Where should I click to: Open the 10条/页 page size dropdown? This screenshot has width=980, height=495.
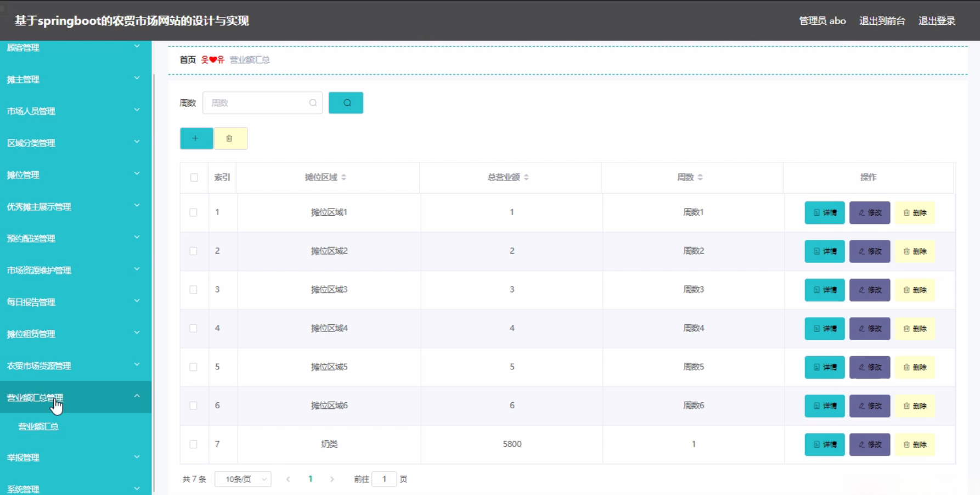243,479
